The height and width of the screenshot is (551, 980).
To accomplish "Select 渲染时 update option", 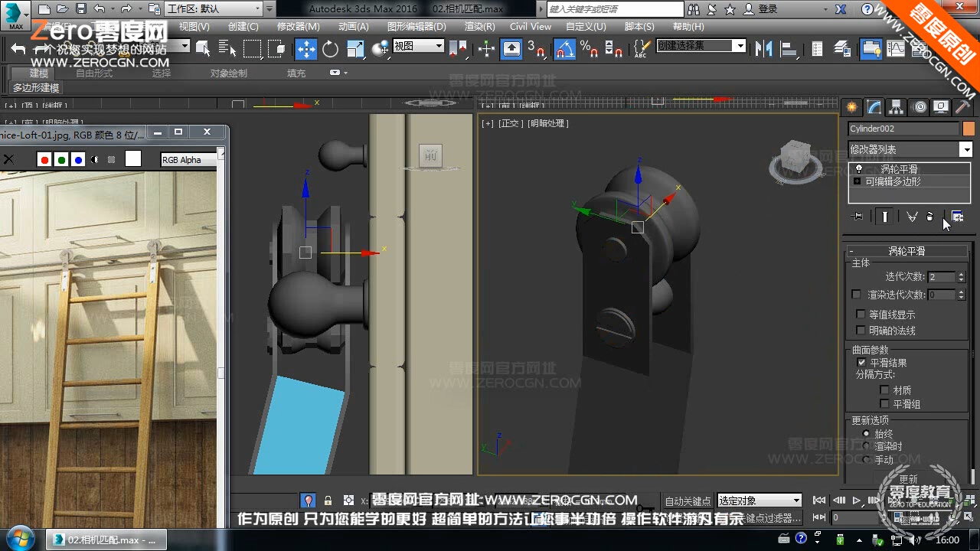I will tap(866, 446).
